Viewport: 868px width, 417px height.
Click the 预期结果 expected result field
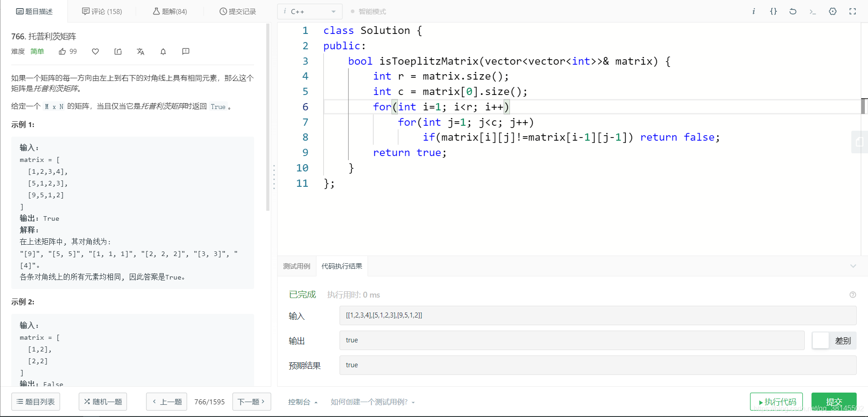598,365
